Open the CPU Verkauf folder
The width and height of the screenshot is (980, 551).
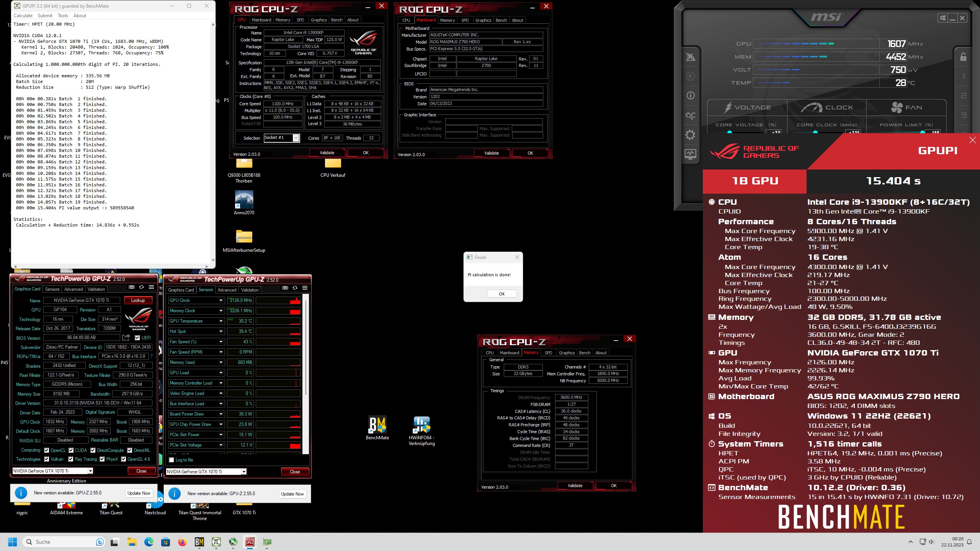click(333, 168)
